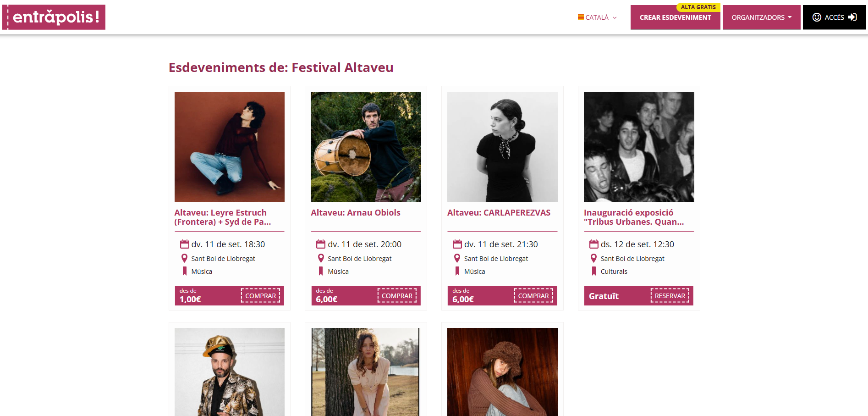Click location pin under Tribus Urbanes exhibition

(x=593, y=258)
